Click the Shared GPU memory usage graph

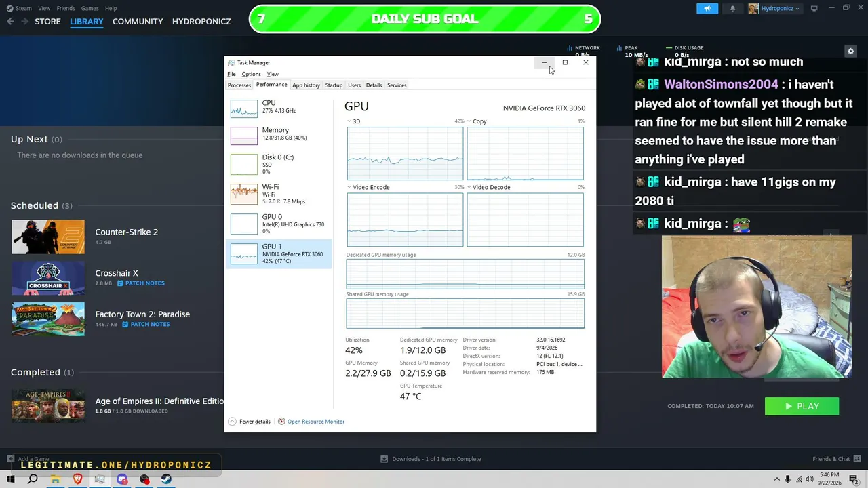pyautogui.click(x=465, y=314)
